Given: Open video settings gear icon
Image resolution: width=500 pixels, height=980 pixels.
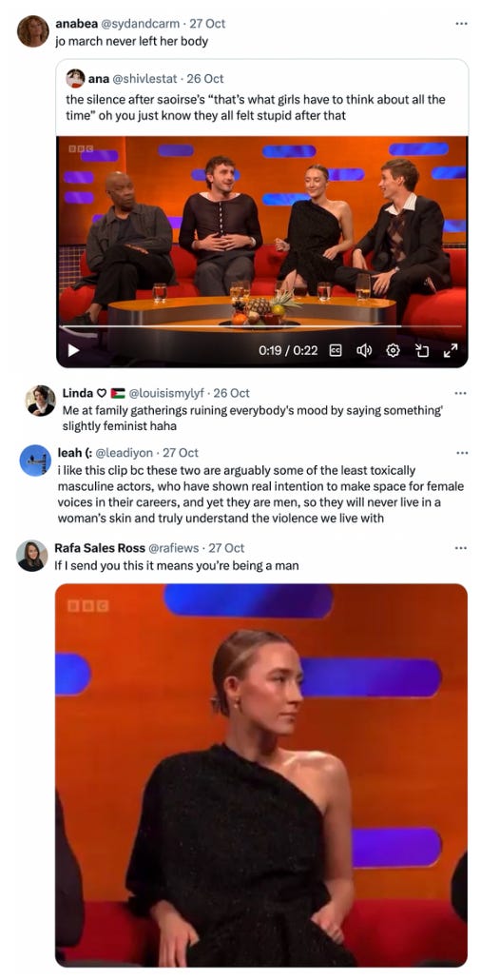Looking at the screenshot, I should (x=393, y=351).
